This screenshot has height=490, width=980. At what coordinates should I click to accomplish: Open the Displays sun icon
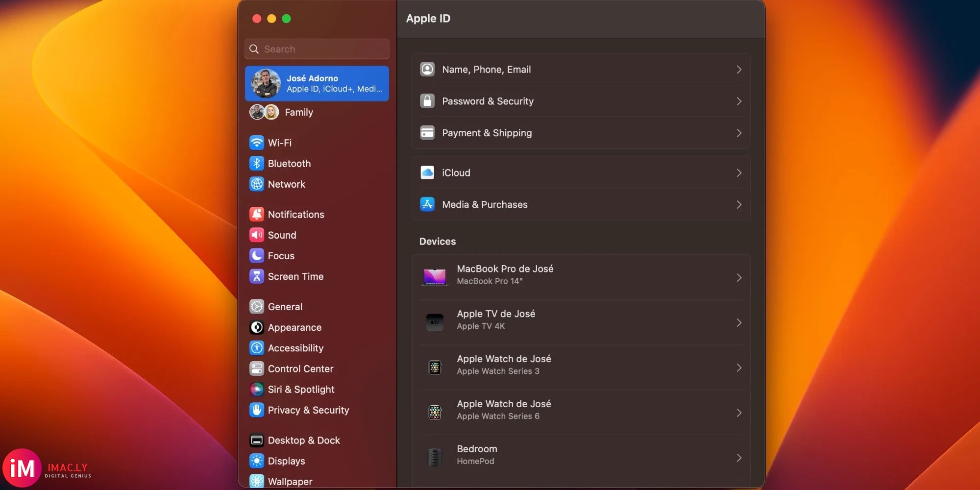pyautogui.click(x=257, y=461)
